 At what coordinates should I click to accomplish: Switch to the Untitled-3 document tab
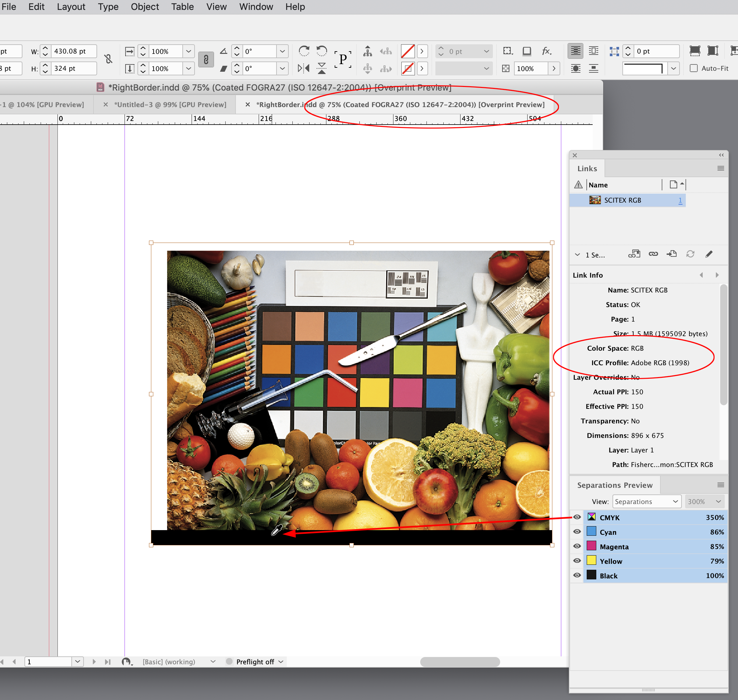[170, 104]
